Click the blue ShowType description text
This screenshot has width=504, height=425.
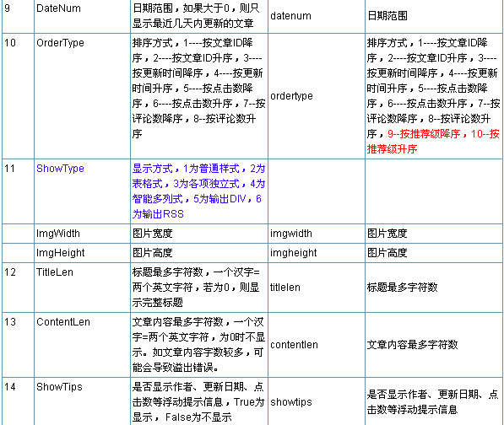pos(198,191)
